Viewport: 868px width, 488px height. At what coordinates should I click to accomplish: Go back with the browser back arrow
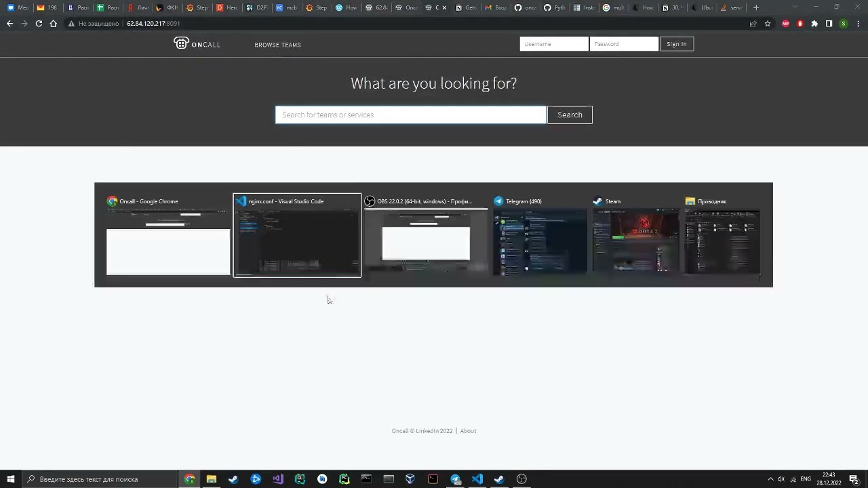pos(9,23)
